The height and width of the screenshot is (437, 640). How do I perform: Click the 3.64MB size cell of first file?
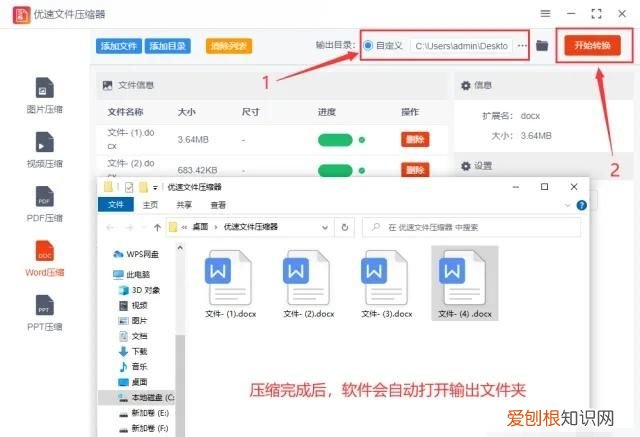pyautogui.click(x=193, y=140)
